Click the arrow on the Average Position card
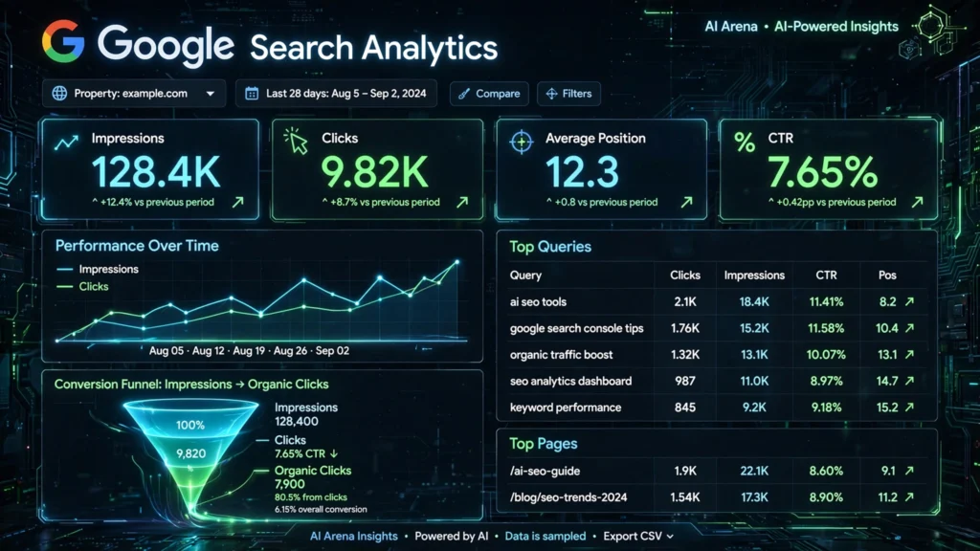 click(x=687, y=202)
